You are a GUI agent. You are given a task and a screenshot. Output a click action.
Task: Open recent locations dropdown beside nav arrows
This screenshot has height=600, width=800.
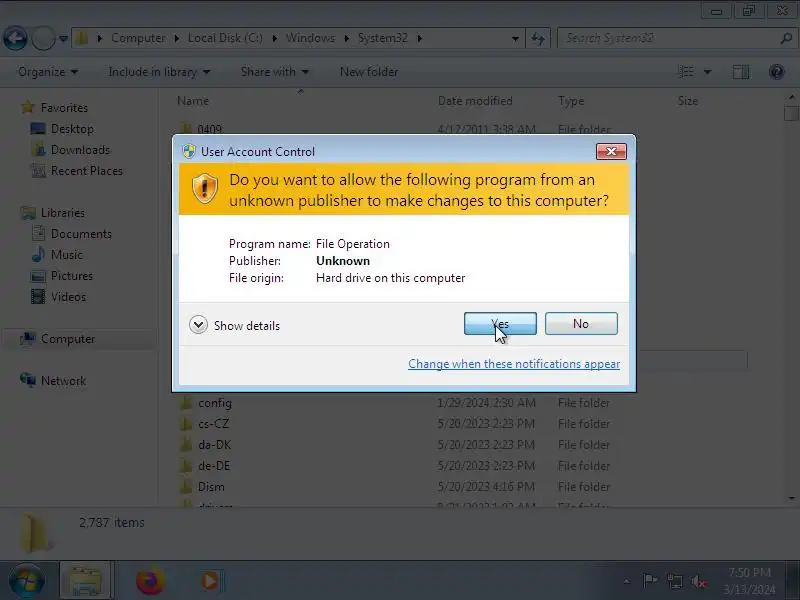63,39
